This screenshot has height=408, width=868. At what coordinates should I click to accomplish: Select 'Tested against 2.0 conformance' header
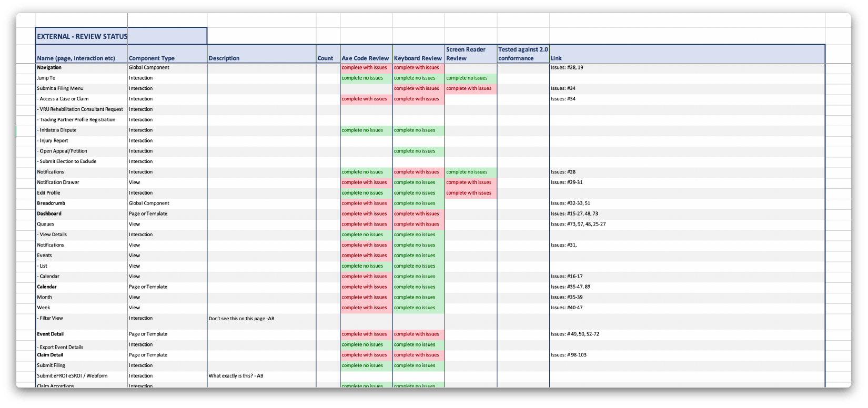click(x=523, y=54)
